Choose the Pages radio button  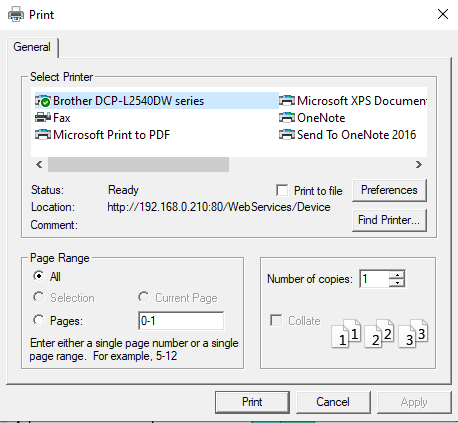39,320
